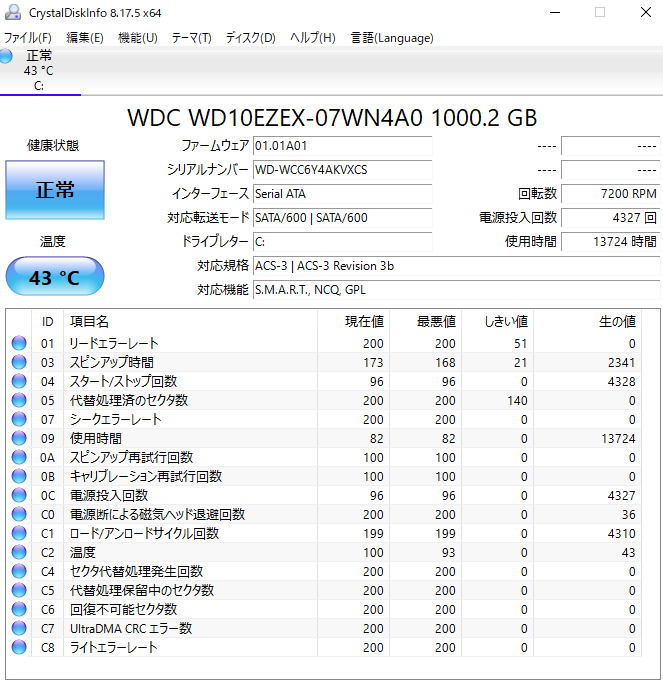Select the C: disk tab showing 43 °C
663x683 pixels.
pyautogui.click(x=39, y=71)
